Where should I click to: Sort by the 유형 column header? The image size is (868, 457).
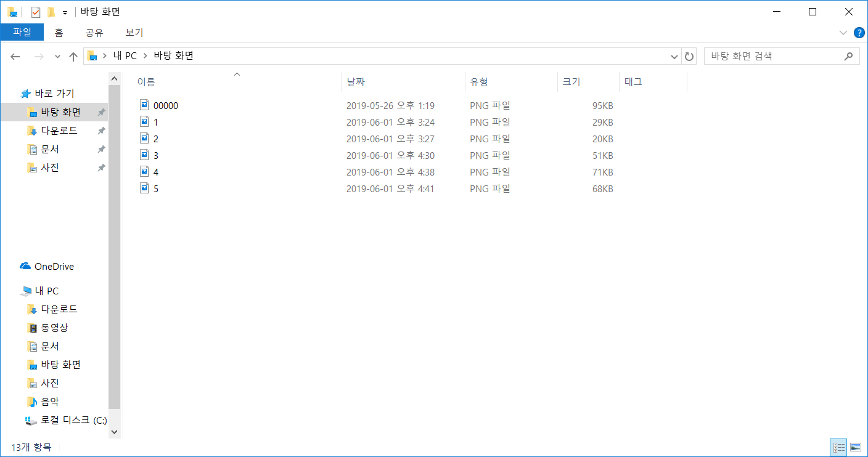pos(511,82)
